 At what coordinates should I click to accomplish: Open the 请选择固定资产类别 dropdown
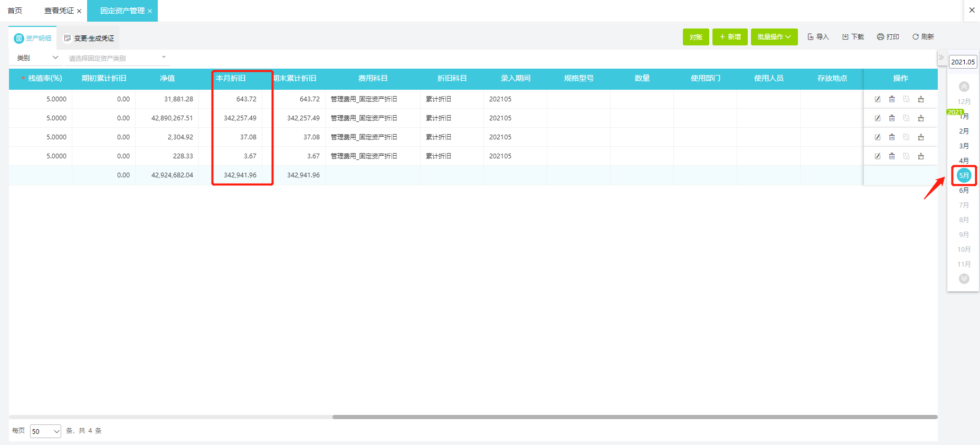click(118, 58)
